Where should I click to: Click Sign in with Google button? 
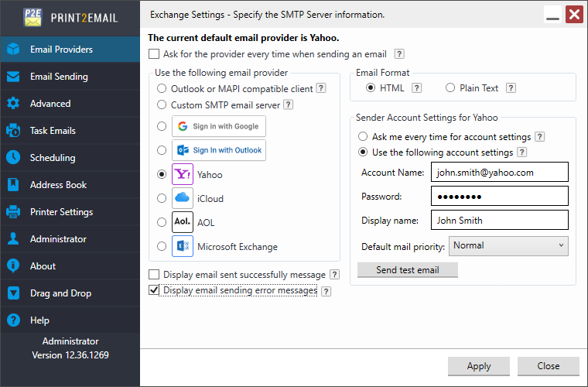pyautogui.click(x=219, y=126)
